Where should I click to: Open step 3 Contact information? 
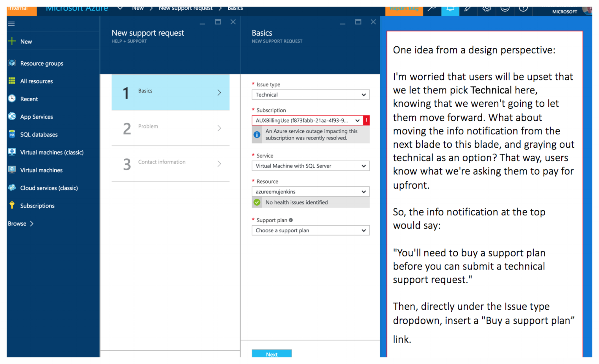coord(170,164)
